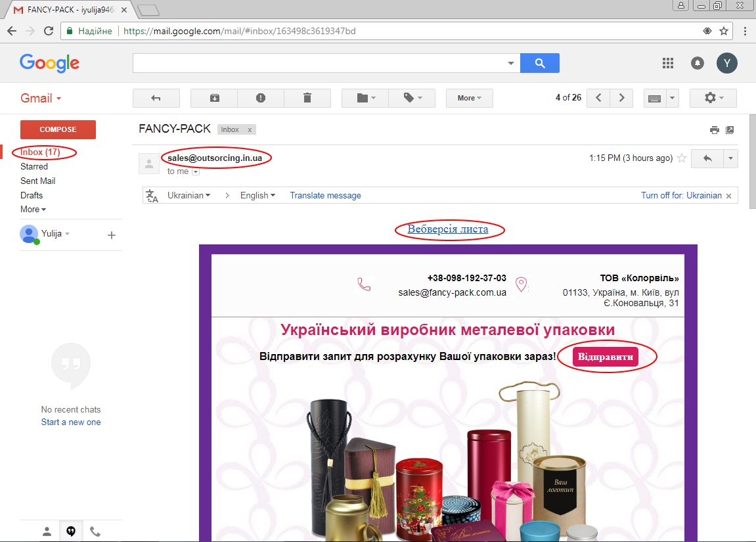Screen dimensions: 756x542
Task: Select the Drafts folder
Action: [32, 195]
